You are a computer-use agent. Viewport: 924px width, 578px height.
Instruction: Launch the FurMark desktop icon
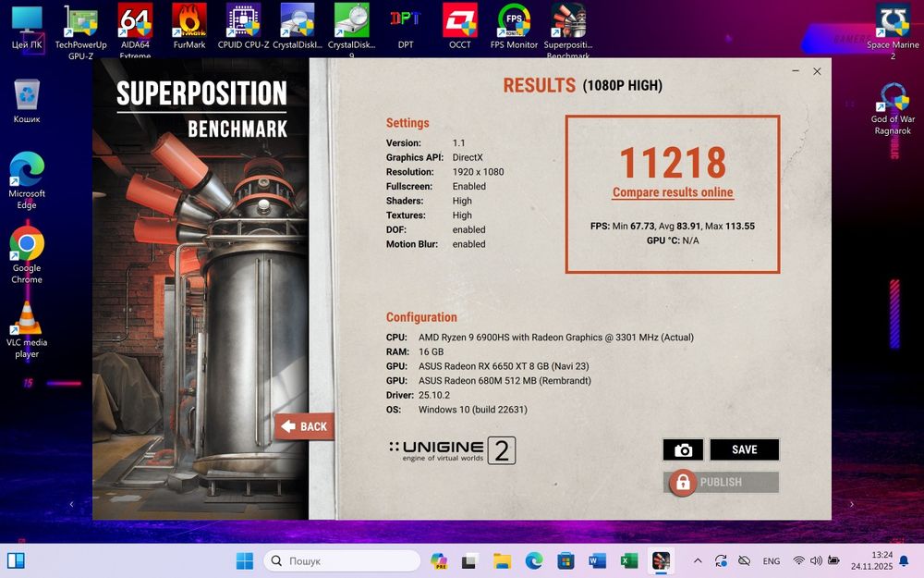click(189, 27)
